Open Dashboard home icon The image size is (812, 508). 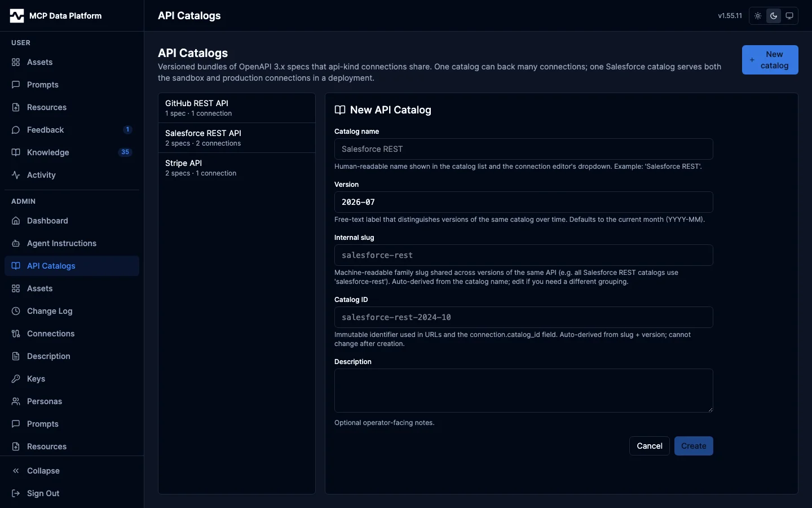pyautogui.click(x=16, y=221)
